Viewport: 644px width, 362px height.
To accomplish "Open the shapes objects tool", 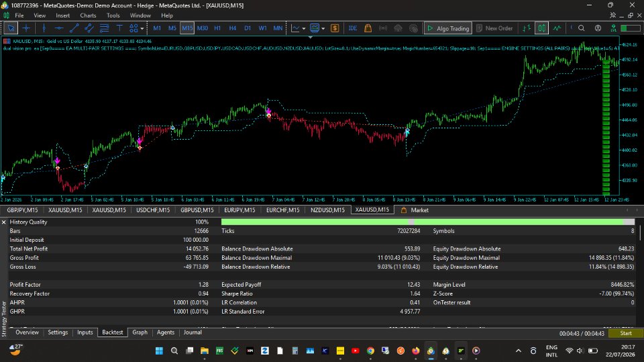I will [x=133, y=28].
